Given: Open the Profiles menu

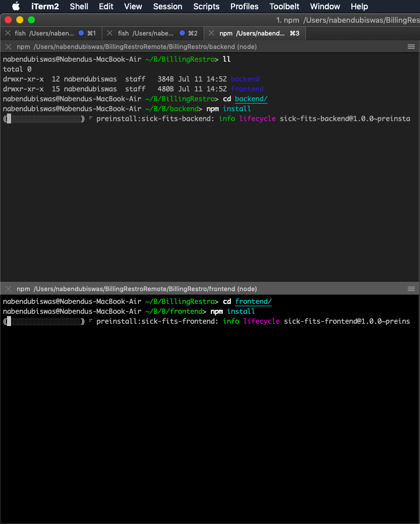Looking at the screenshot, I should 244,6.
